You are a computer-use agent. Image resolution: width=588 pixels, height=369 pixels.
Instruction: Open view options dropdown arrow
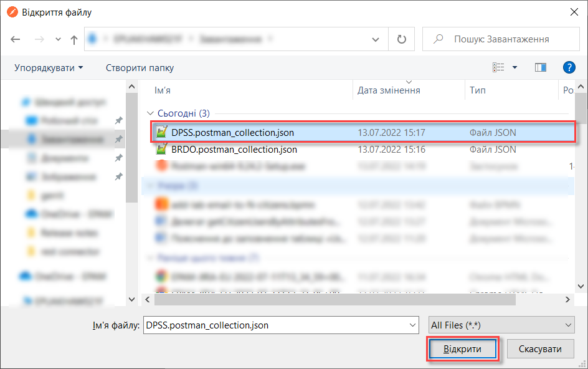pyautogui.click(x=515, y=67)
